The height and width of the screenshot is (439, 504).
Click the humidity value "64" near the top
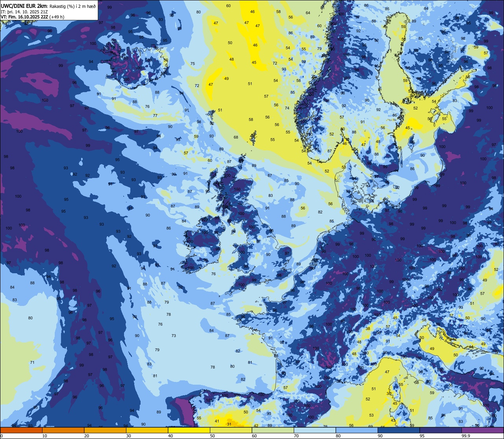tap(308, 13)
